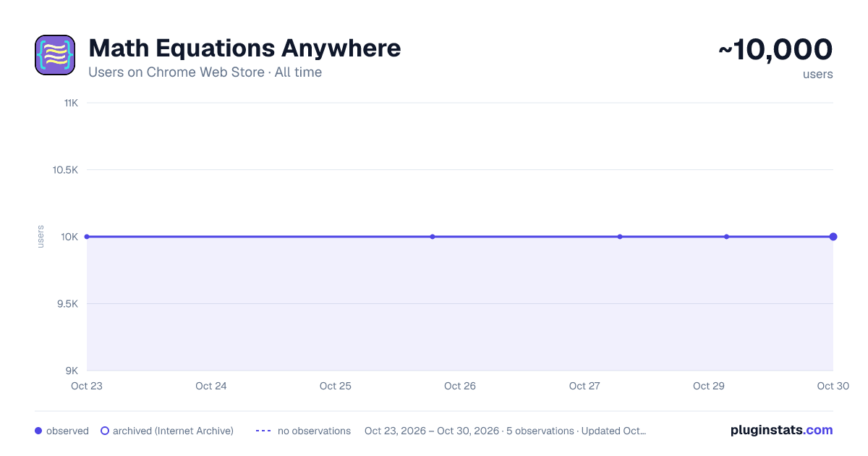
Task: Click the date range and observations summary text
Action: [x=505, y=431]
